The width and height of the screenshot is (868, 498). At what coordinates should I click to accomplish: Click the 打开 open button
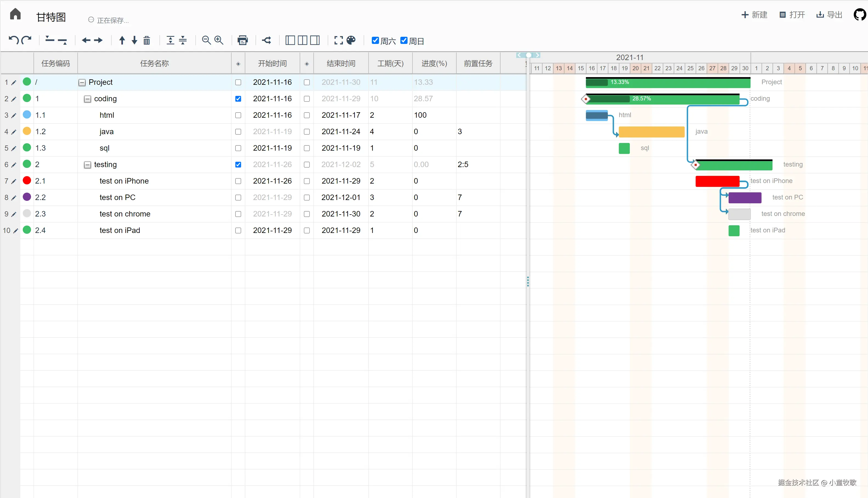[x=792, y=15]
